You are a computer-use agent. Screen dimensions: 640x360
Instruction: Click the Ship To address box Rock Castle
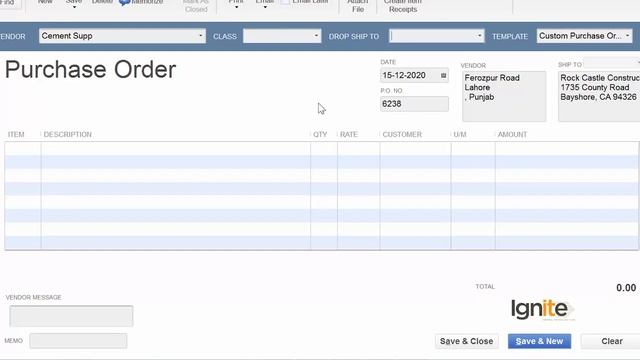pos(599,96)
